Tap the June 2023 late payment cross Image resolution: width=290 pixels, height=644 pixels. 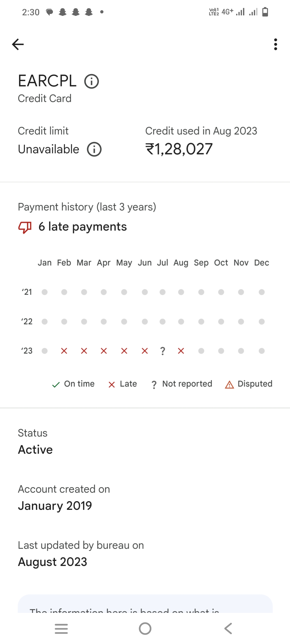[145, 351]
